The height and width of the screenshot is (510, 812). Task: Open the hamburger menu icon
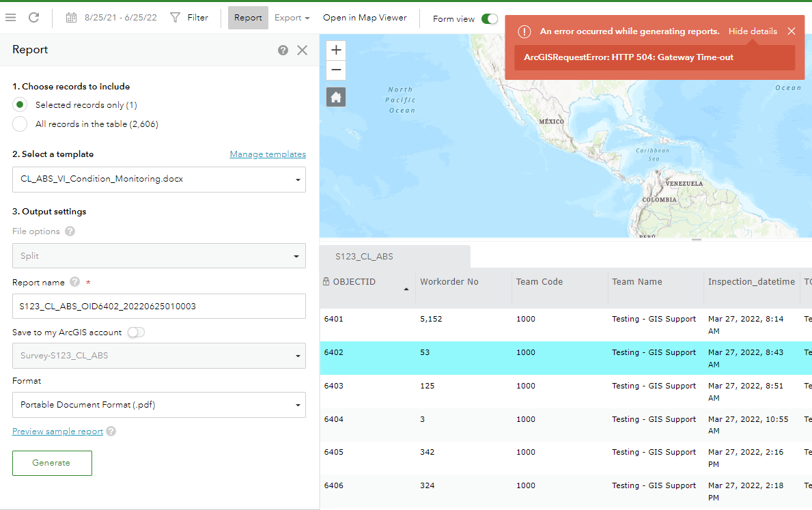10,18
